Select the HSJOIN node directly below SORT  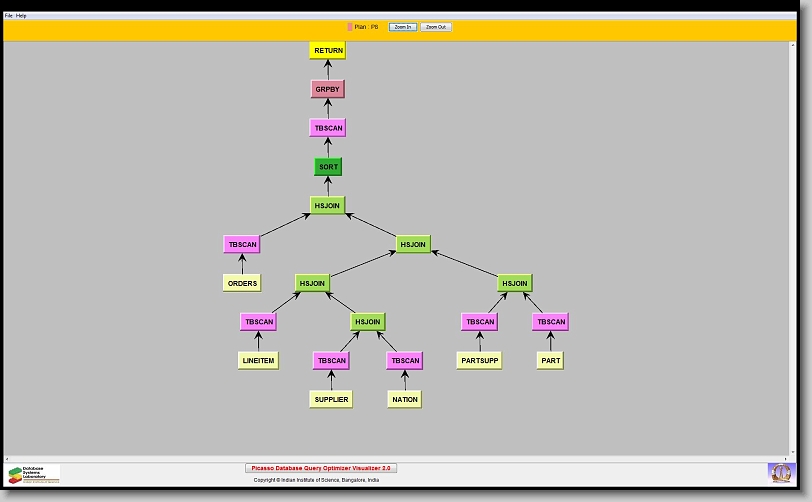coord(328,205)
